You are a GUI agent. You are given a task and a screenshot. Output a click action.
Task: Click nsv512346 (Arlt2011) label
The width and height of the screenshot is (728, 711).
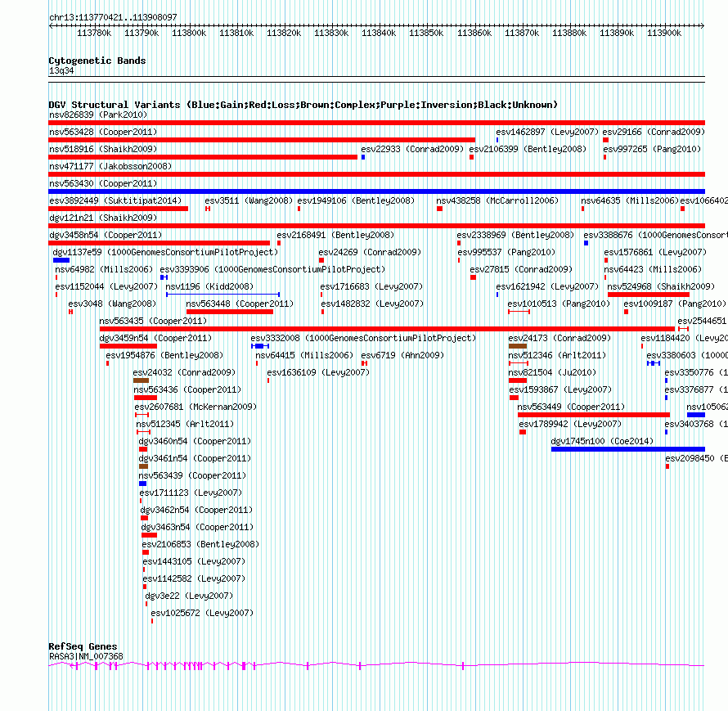click(x=557, y=355)
